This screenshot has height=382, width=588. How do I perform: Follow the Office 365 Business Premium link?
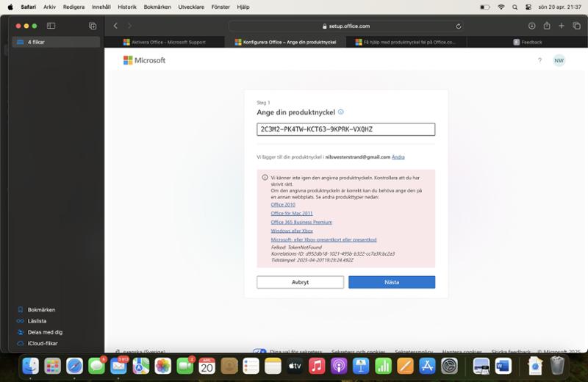(301, 223)
